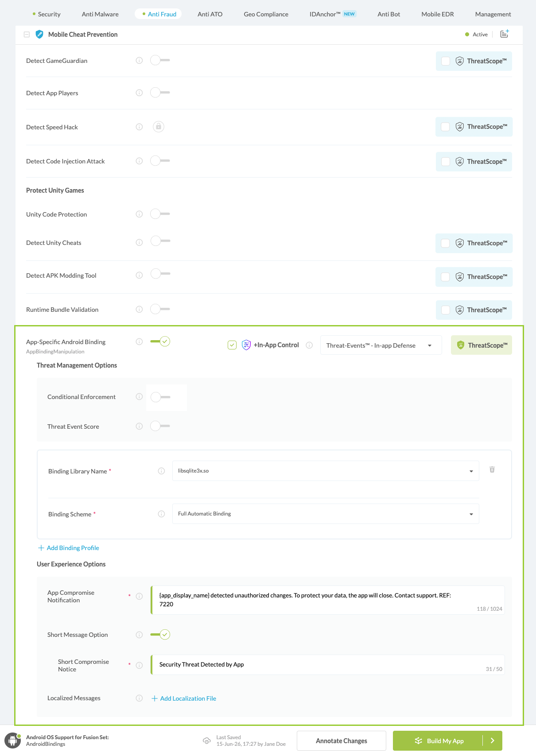Viewport: 536px width, 756px height.
Task: Enable the Threat Event Score toggle
Action: [160, 426]
